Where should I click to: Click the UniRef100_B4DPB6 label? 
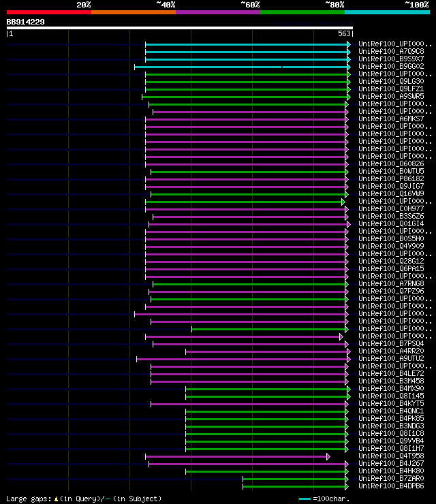coord(391,486)
